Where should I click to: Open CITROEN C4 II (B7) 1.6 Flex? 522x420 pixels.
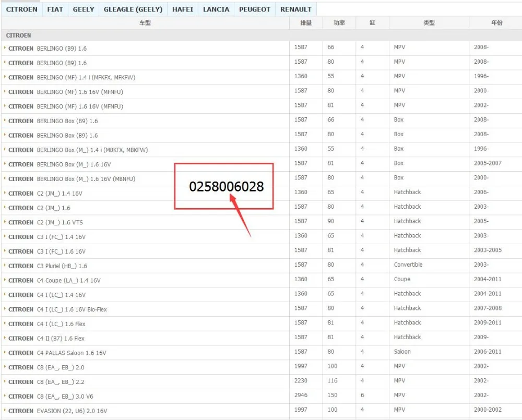[x=46, y=339]
